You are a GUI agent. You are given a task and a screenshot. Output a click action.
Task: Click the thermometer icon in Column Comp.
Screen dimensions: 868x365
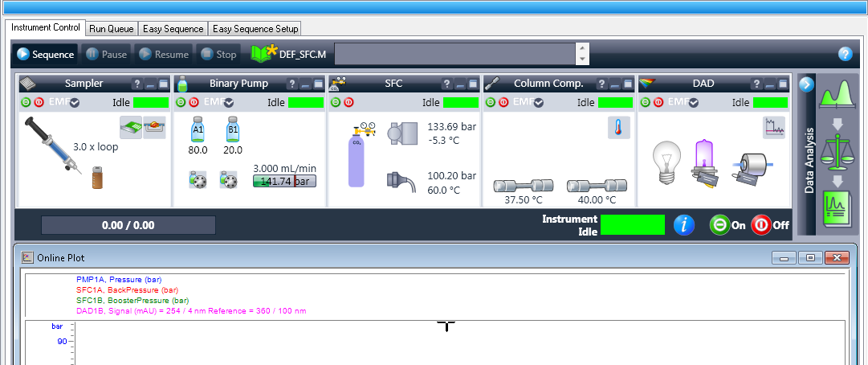pyautogui.click(x=618, y=128)
